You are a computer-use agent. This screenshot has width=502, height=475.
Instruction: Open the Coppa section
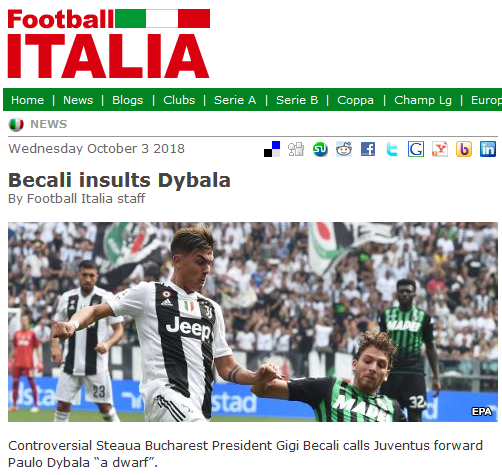click(355, 100)
